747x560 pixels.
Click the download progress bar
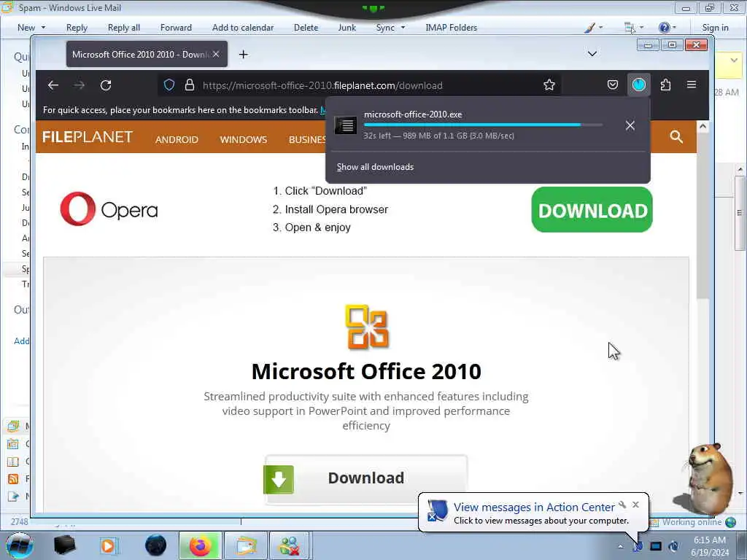(483, 125)
